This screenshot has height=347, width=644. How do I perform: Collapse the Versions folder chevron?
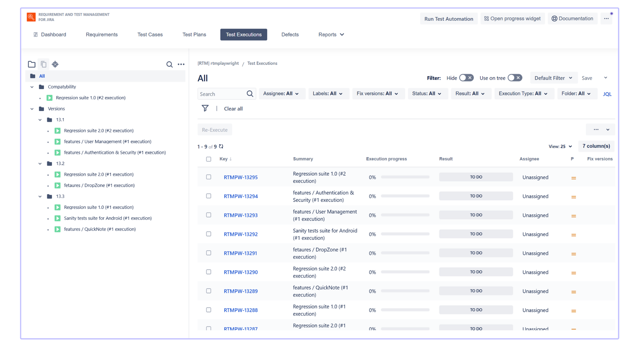coord(32,109)
